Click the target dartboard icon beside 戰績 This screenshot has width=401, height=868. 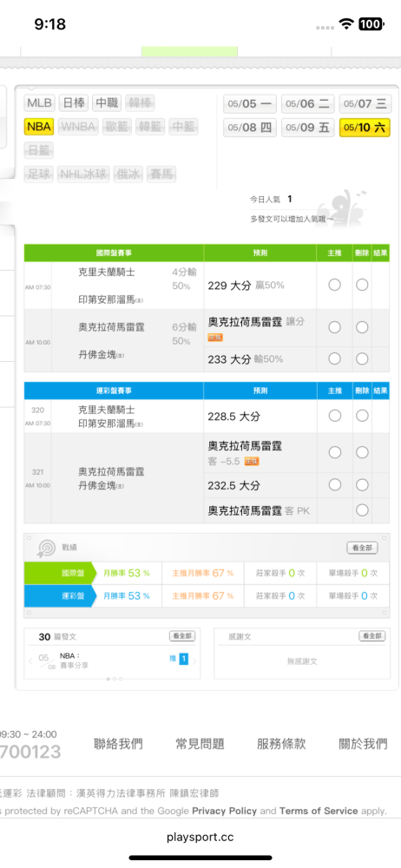[x=45, y=548]
